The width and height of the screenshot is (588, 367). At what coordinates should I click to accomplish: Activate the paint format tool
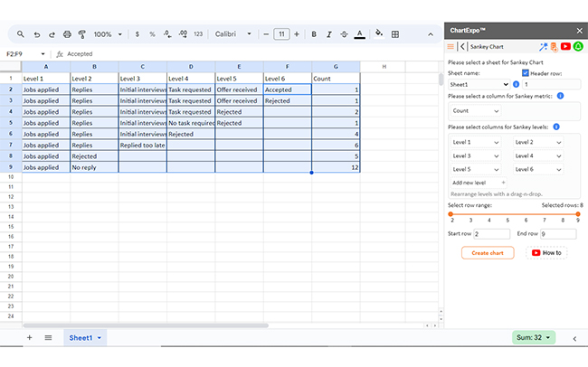tap(81, 34)
